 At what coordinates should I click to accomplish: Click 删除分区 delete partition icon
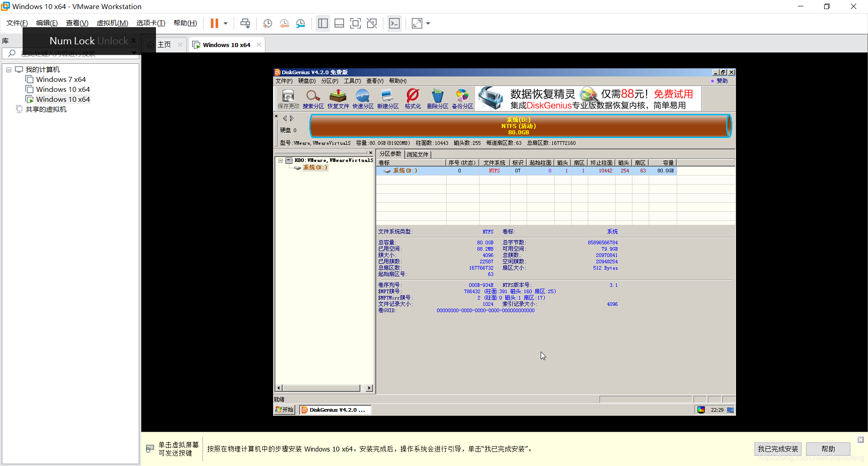pos(438,99)
